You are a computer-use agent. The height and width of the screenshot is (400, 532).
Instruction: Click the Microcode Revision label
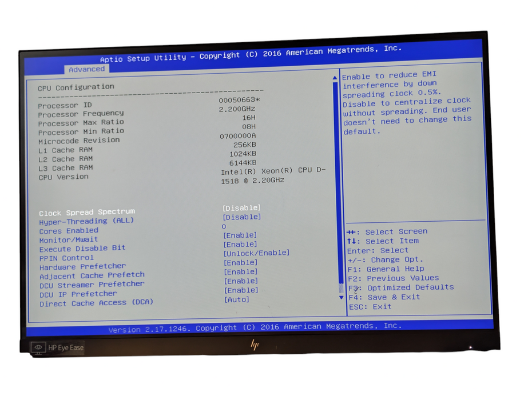tap(79, 141)
